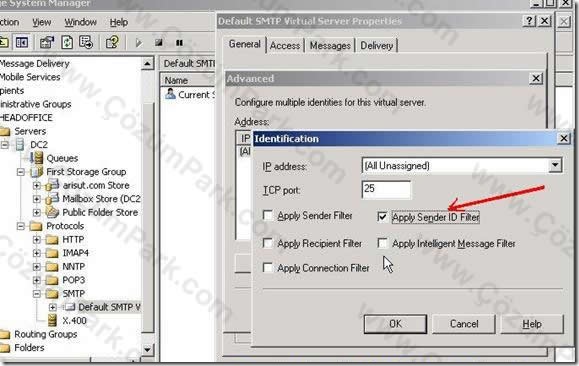The height and width of the screenshot is (366, 579).
Task: Switch to the General tab
Action: tap(244, 44)
